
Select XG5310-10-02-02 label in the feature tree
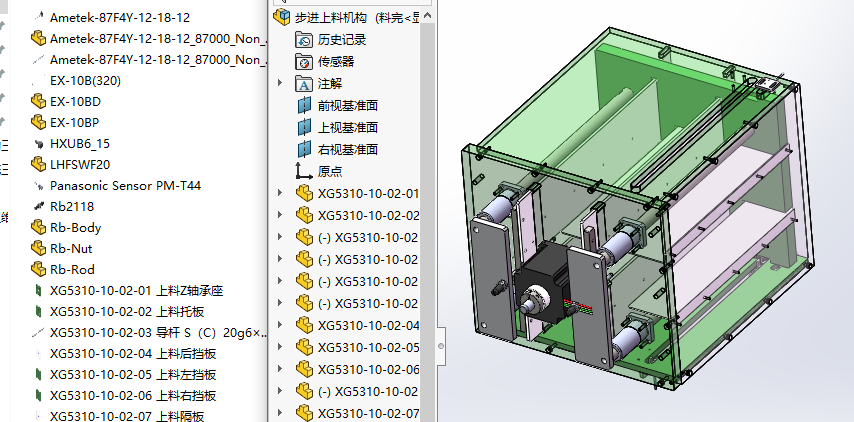click(x=368, y=216)
